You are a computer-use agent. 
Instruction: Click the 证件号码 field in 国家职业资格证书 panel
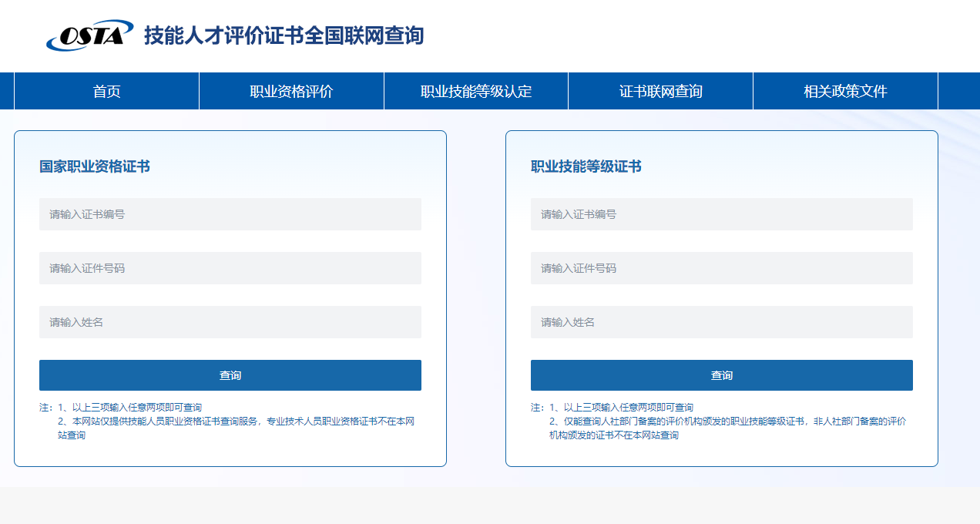pyautogui.click(x=230, y=268)
